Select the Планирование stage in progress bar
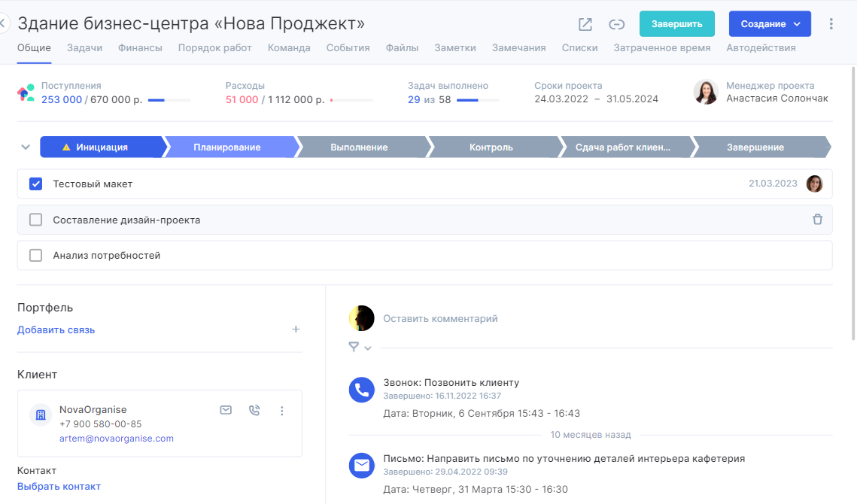 coord(227,147)
